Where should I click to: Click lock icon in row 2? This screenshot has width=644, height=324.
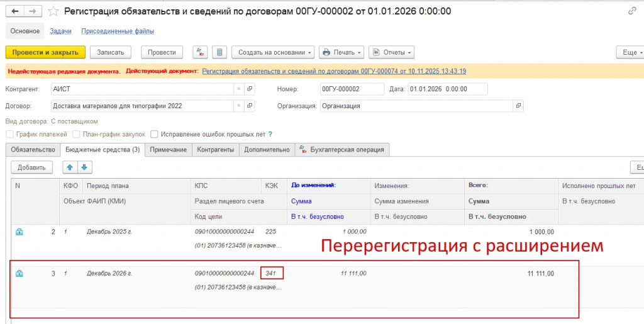pyautogui.click(x=19, y=232)
